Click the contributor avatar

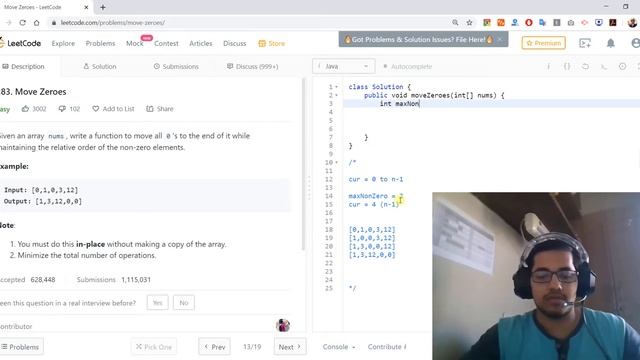click(x=283, y=325)
